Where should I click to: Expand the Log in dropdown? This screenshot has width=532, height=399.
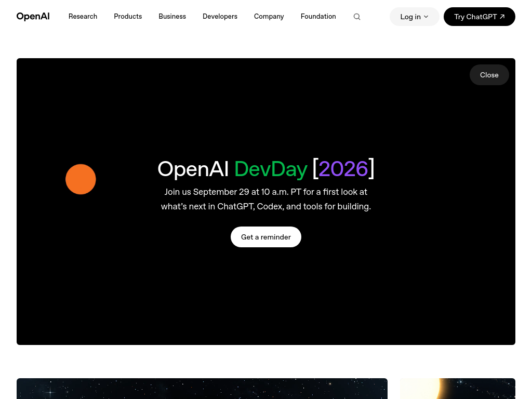tap(414, 17)
